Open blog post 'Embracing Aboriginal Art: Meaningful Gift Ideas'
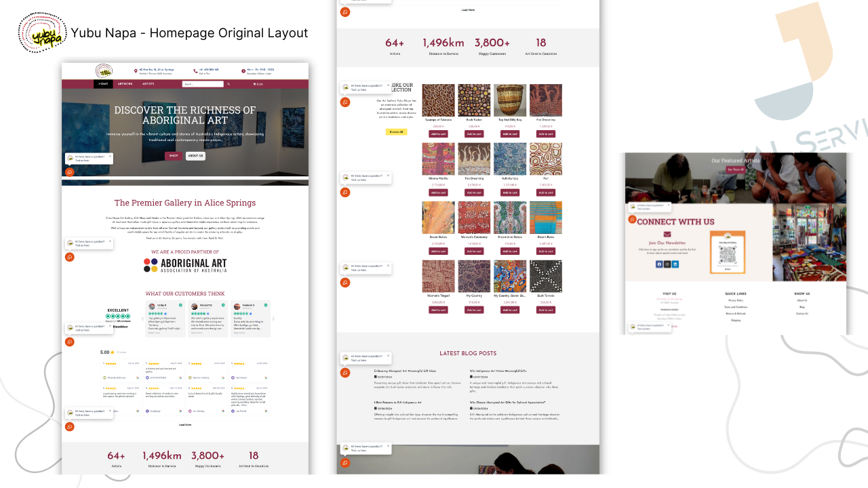The height and width of the screenshot is (488, 868). [405, 371]
